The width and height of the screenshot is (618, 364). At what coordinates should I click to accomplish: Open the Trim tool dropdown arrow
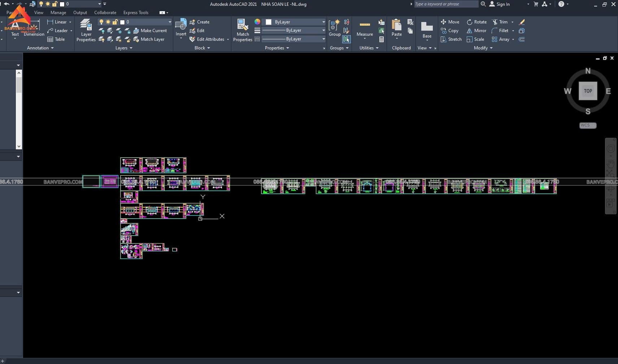[512, 22]
